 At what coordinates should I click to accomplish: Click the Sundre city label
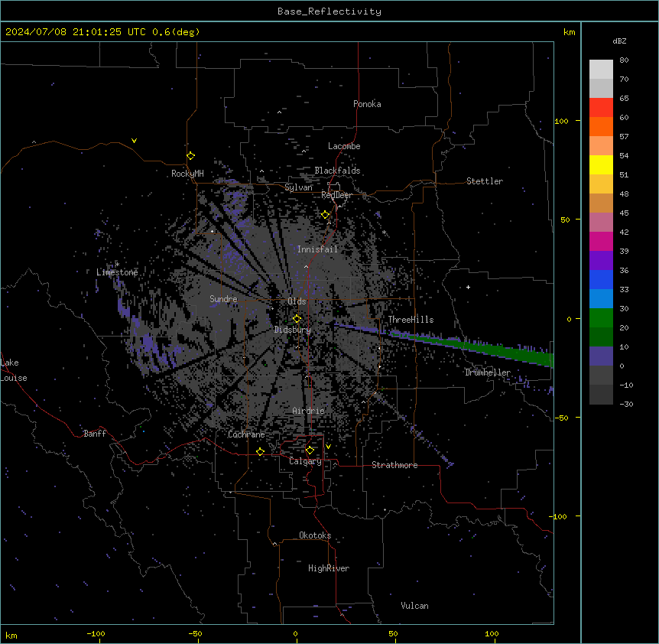[223, 299]
